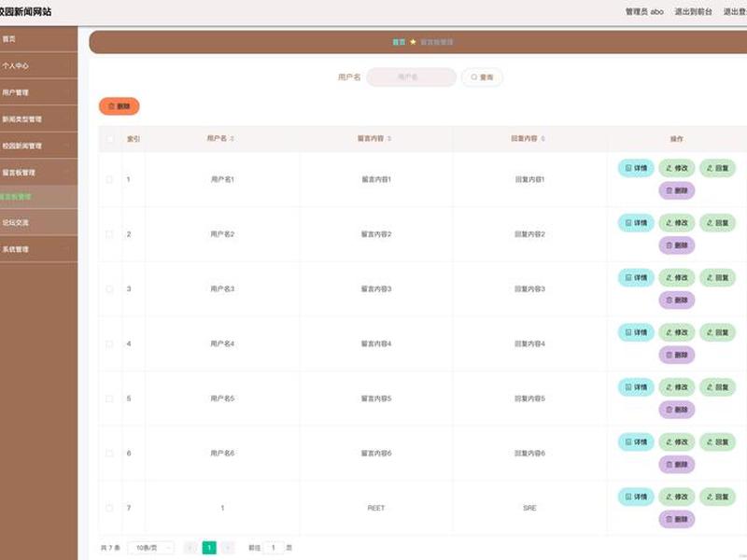Open 详情 for row 用户名1

(x=636, y=168)
